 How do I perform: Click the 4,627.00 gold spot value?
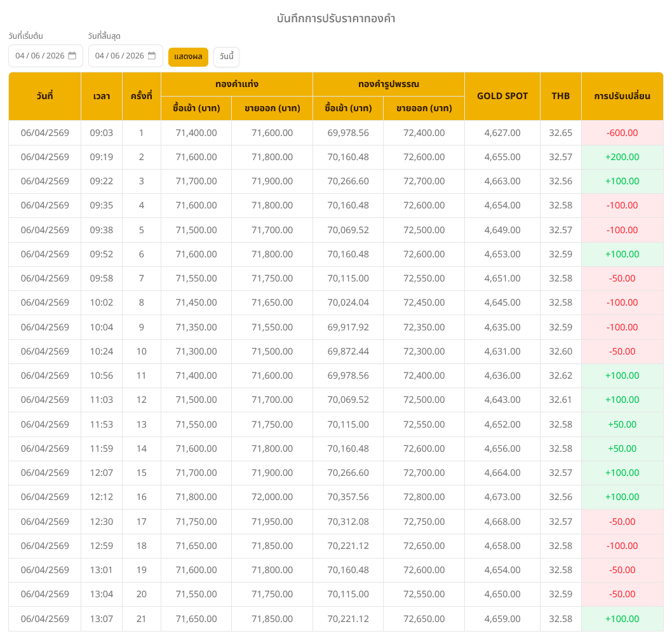pos(502,133)
